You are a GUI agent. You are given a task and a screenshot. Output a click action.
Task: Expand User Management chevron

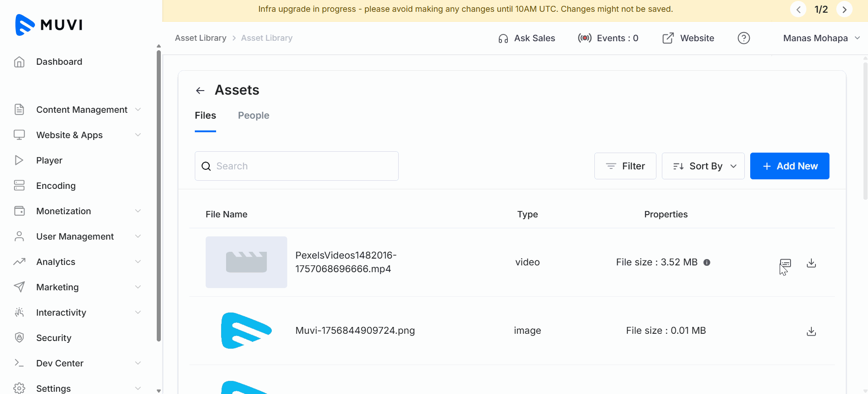pos(138,236)
